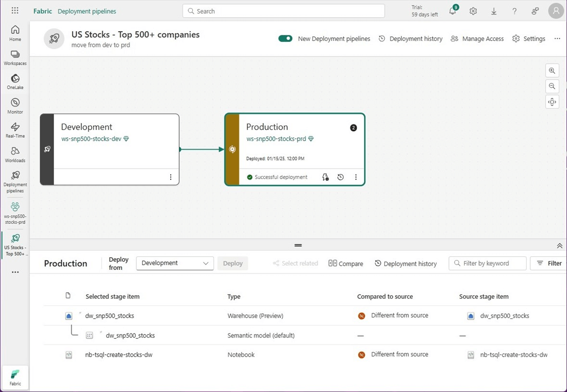This screenshot has height=392, width=567.
Task: Open Manage Access
Action: pyautogui.click(x=477, y=39)
